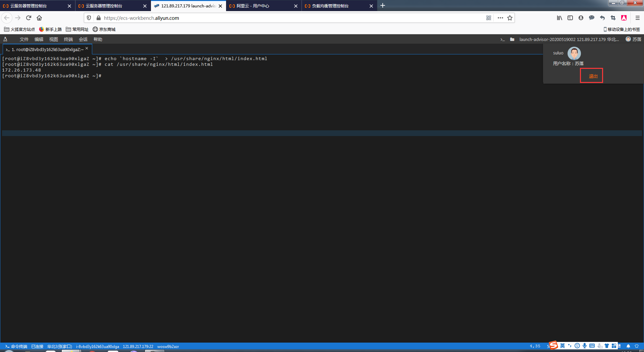Open the 文件 menu
Image resolution: width=644 pixels, height=352 pixels.
click(24, 40)
